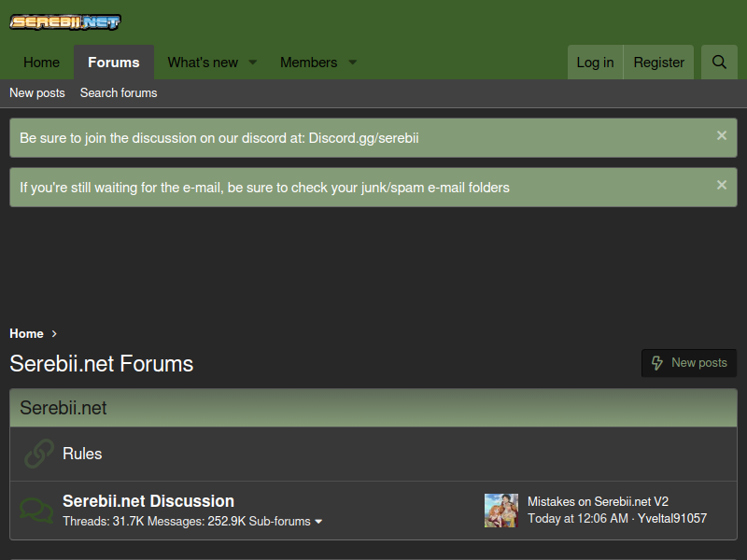This screenshot has width=747, height=560.
Task: Open the Rules link
Action: 82,454
